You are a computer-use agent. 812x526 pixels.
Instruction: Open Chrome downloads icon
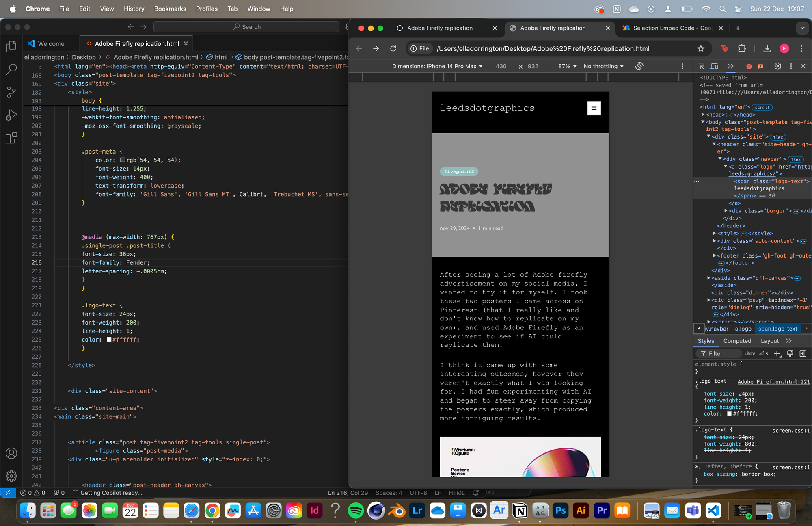[767, 49]
